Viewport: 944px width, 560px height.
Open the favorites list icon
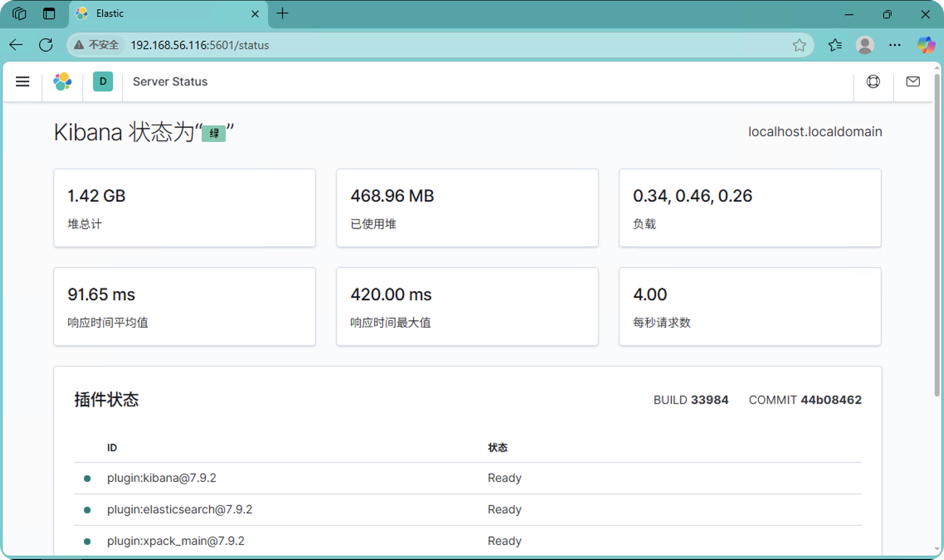coord(835,45)
